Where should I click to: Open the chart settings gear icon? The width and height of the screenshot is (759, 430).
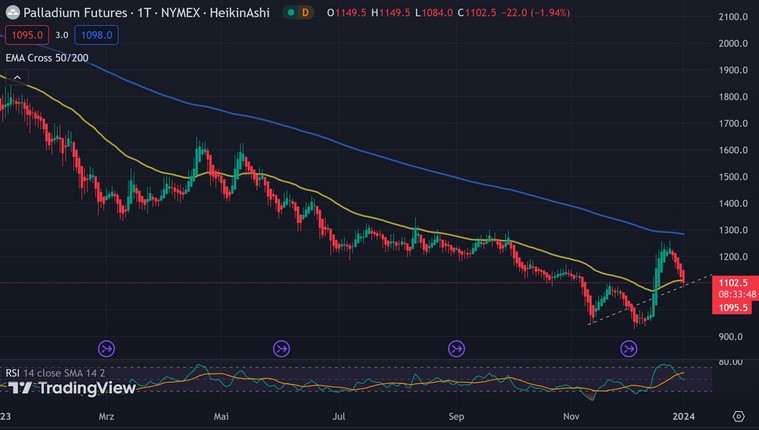coord(738,415)
